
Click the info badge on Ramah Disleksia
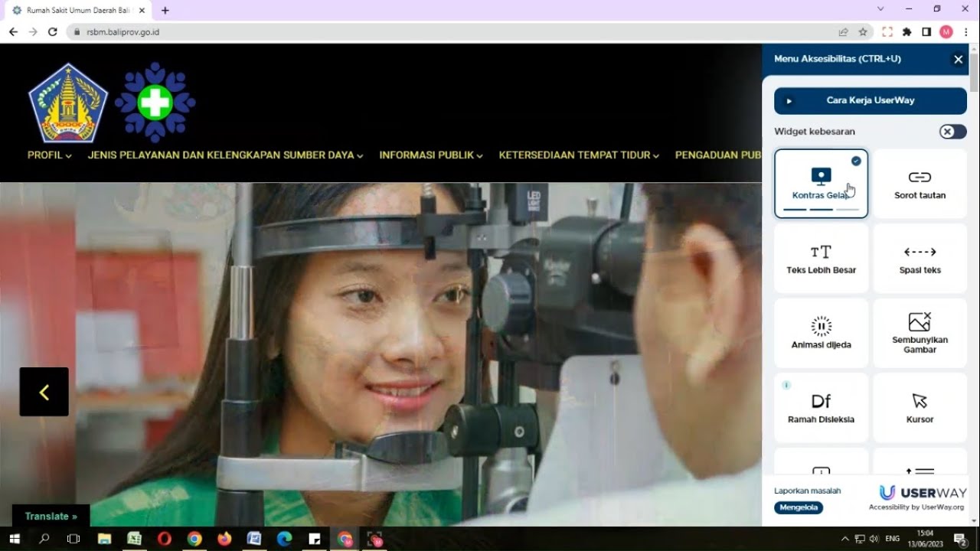tap(786, 385)
